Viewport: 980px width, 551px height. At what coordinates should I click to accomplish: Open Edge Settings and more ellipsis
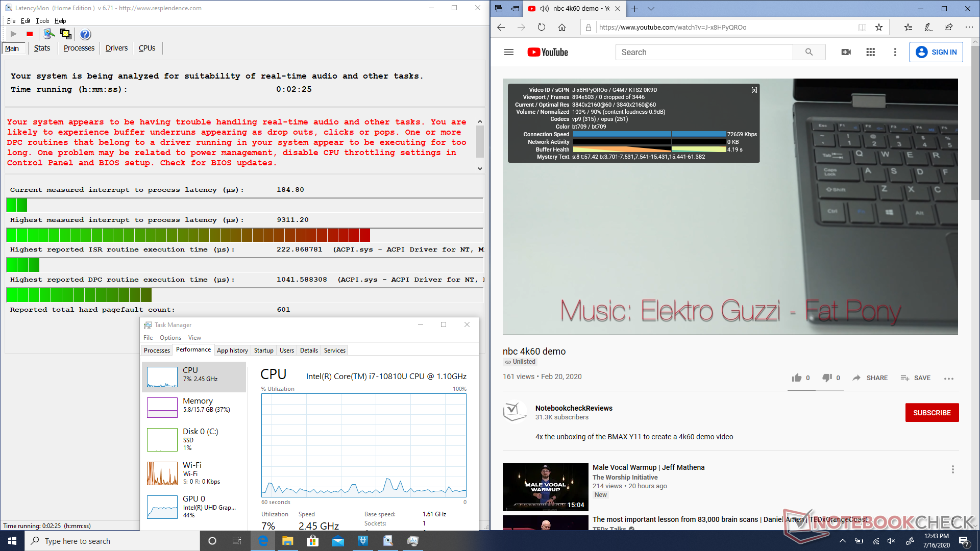(969, 27)
